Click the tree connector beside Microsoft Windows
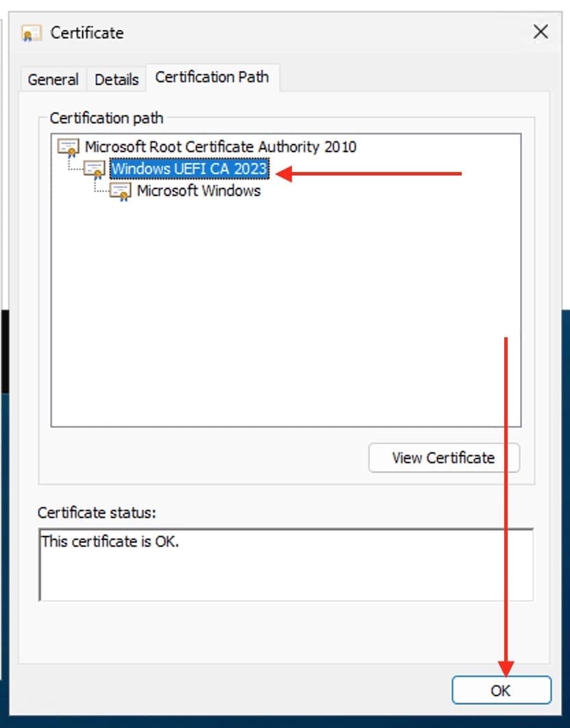 (x=100, y=191)
